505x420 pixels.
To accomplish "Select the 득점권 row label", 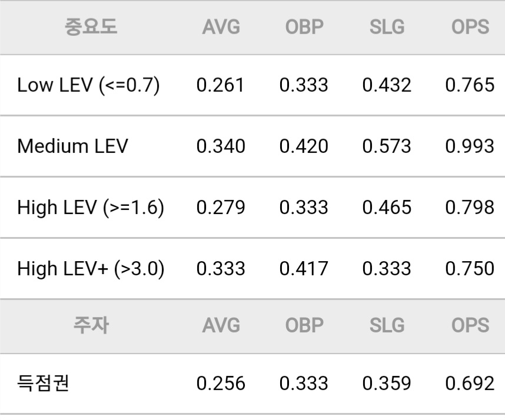I will click(43, 383).
